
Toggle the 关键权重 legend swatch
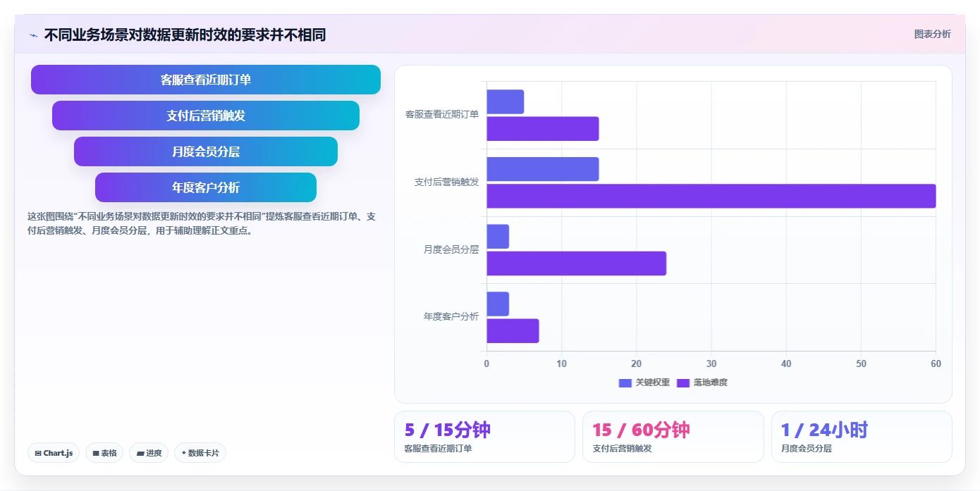[625, 383]
